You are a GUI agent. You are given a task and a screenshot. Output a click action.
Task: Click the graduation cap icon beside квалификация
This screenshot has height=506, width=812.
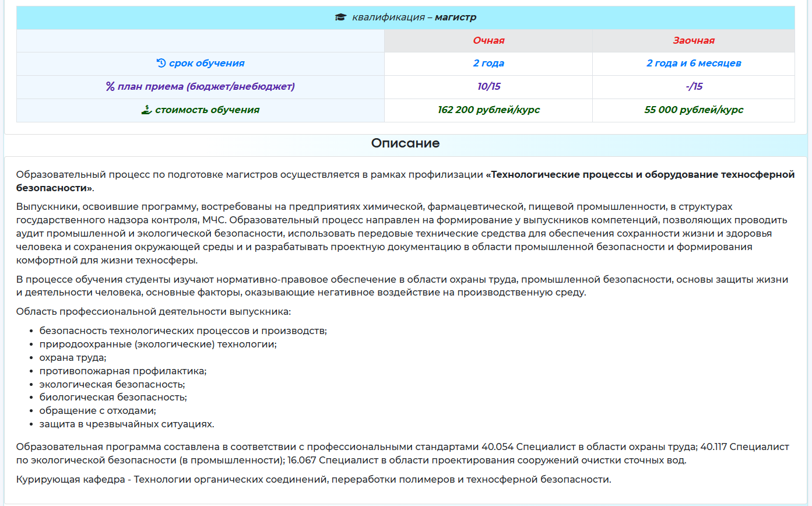(x=340, y=17)
